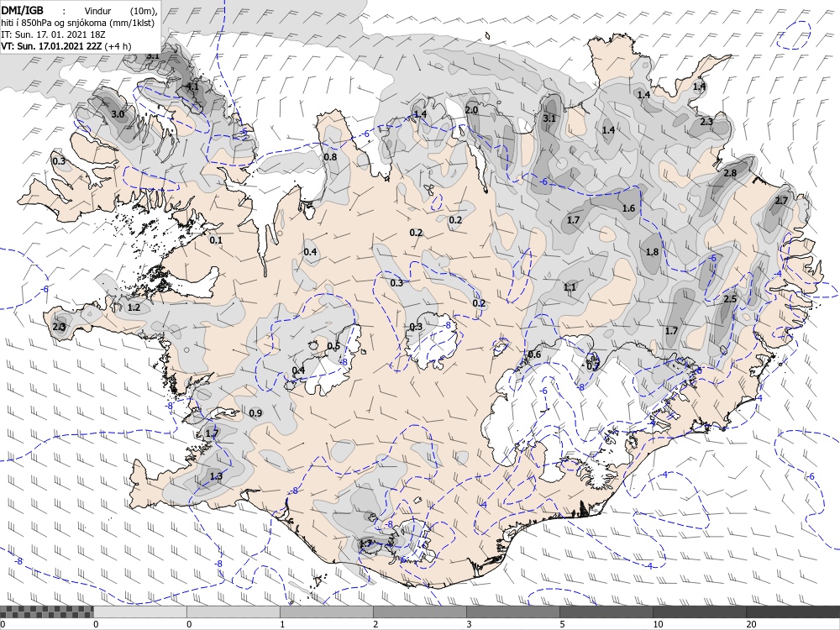The height and width of the screenshot is (630, 840).
Task: Click the 1.1 snowfall value label
Action: [x=570, y=287]
